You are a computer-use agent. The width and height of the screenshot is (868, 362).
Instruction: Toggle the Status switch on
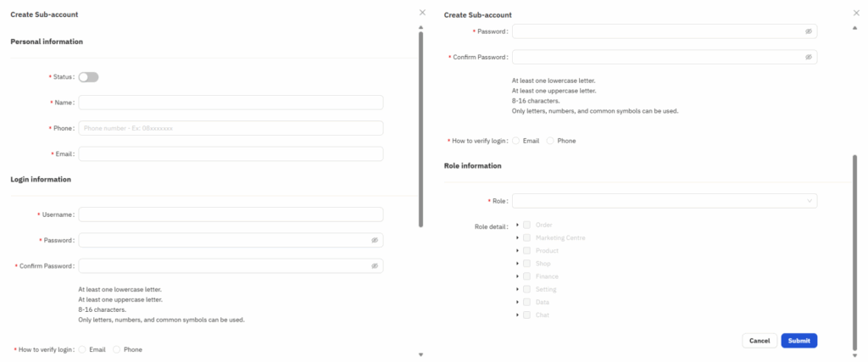pyautogui.click(x=88, y=77)
